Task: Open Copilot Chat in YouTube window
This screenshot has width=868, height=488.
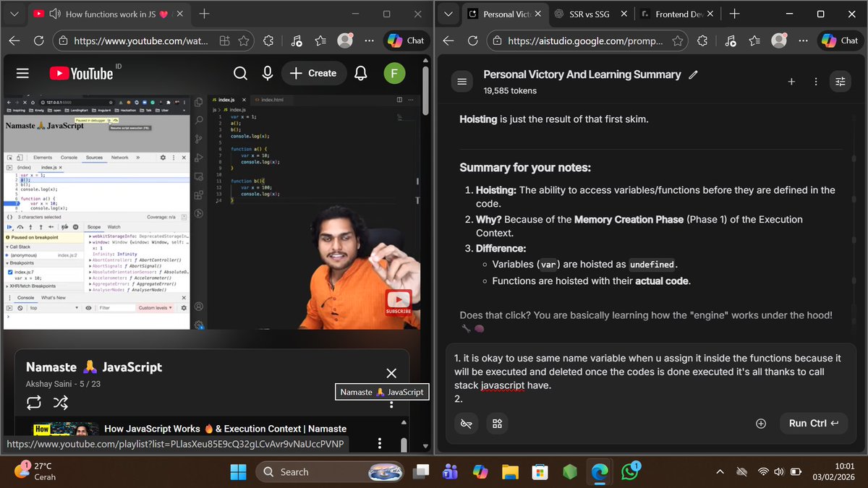Action: [x=407, y=41]
